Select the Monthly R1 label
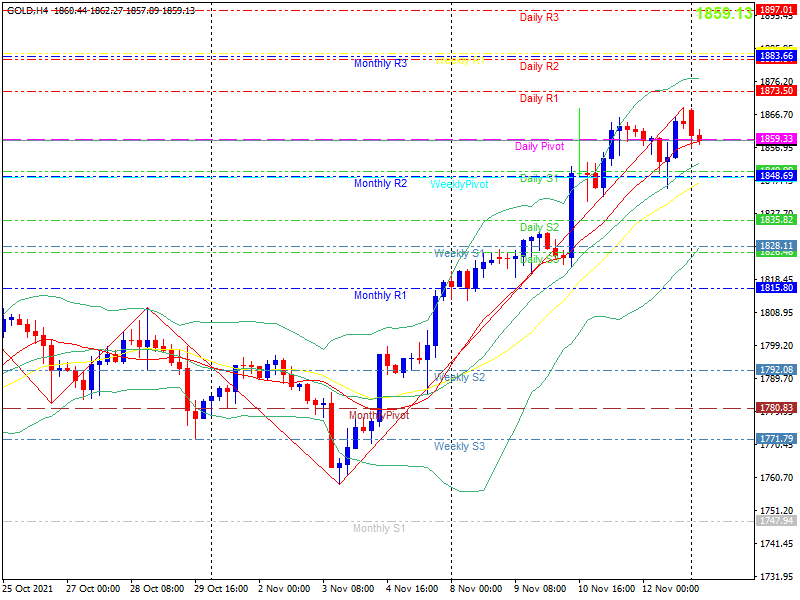Viewport: 800px width, 600px height. tap(380, 295)
